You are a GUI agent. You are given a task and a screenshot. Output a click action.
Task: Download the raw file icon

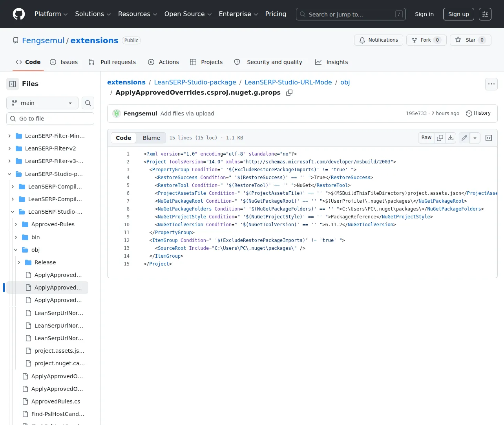tap(451, 138)
